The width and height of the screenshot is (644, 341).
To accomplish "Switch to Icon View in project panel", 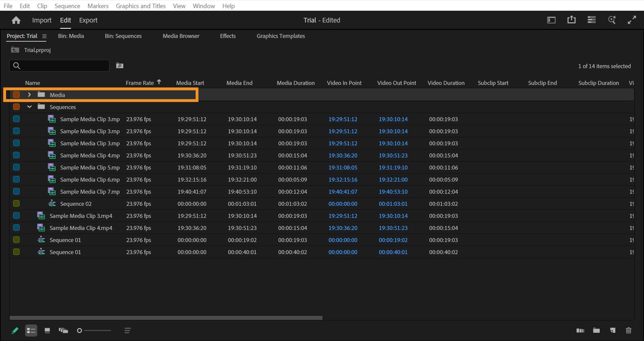I will click(47, 331).
